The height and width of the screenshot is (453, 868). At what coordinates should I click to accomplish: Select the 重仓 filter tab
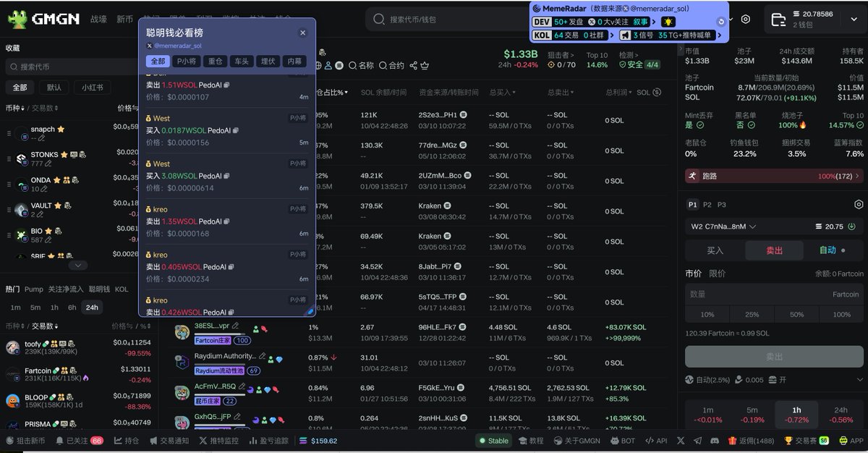(216, 62)
